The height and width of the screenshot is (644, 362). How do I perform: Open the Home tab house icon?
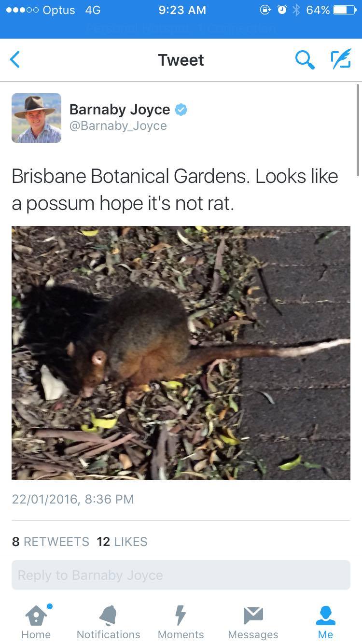(36, 615)
